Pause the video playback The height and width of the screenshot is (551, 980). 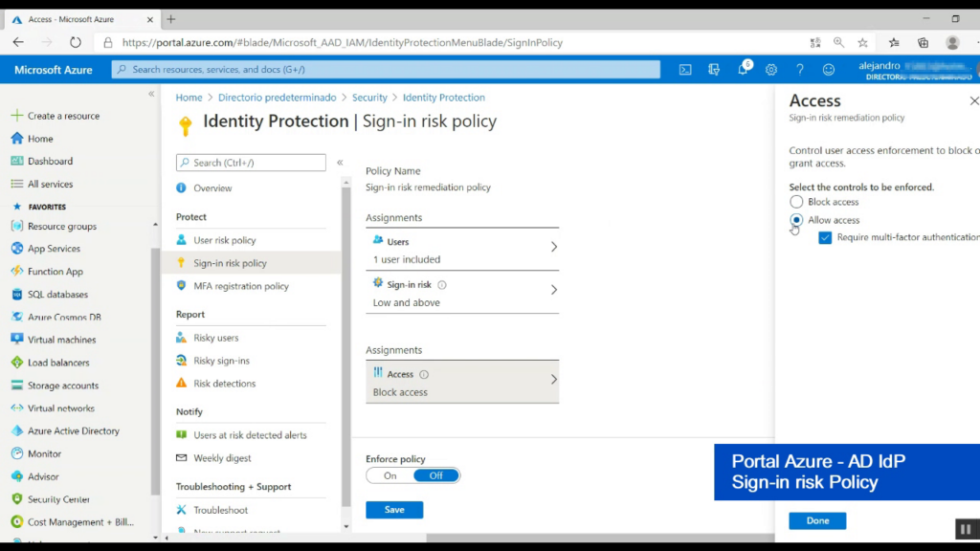click(x=967, y=529)
